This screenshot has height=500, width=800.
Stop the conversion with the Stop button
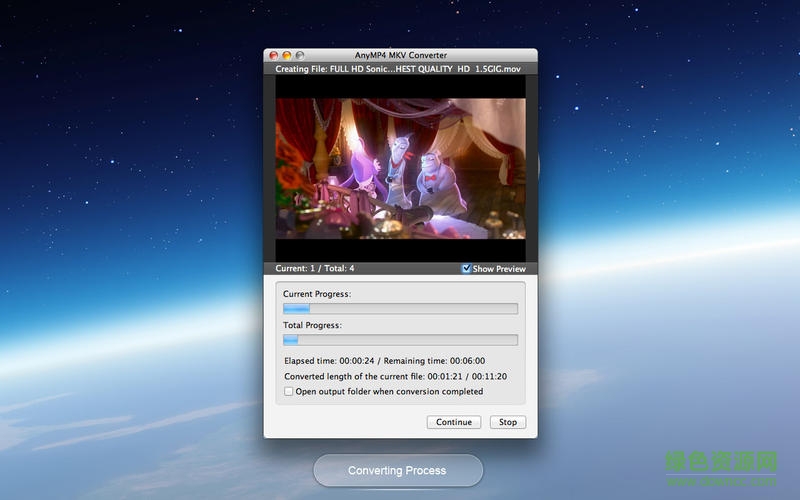[x=508, y=422]
